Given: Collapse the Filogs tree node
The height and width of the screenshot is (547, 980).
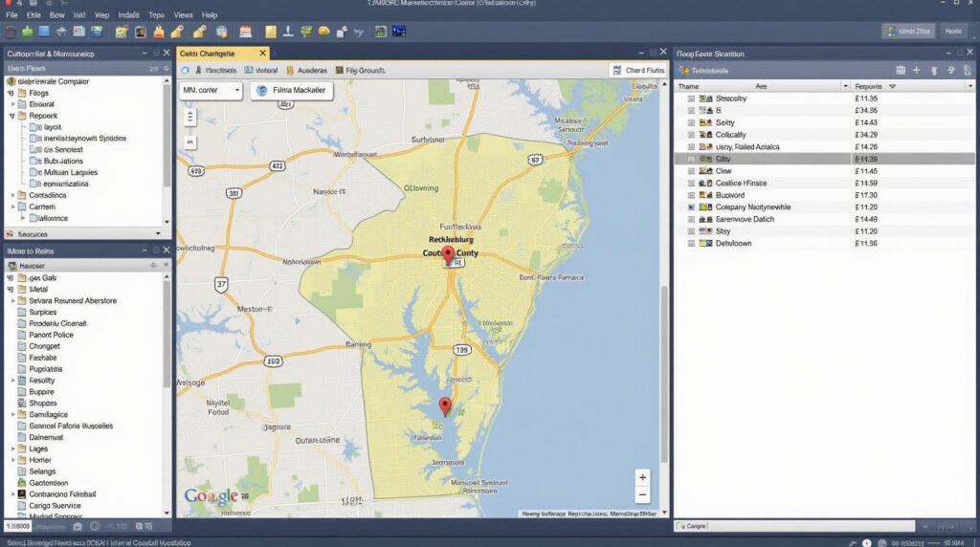Looking at the screenshot, I should 11,93.
